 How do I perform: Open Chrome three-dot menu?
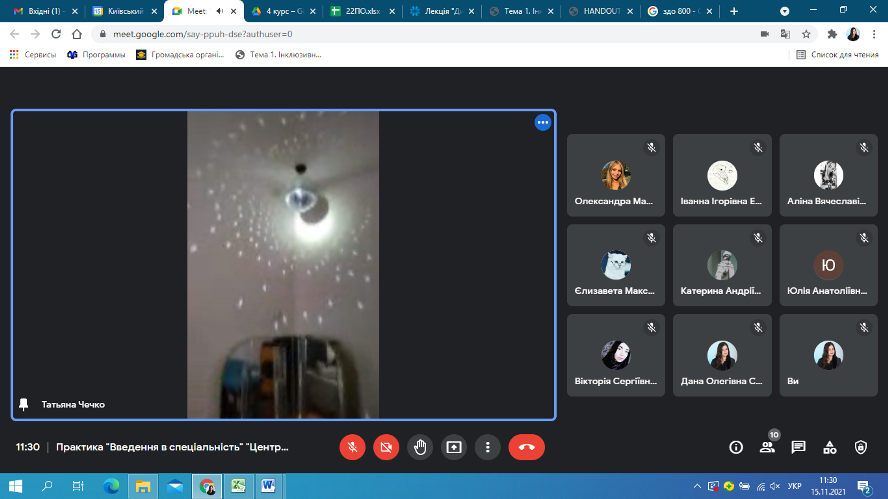coord(874,34)
